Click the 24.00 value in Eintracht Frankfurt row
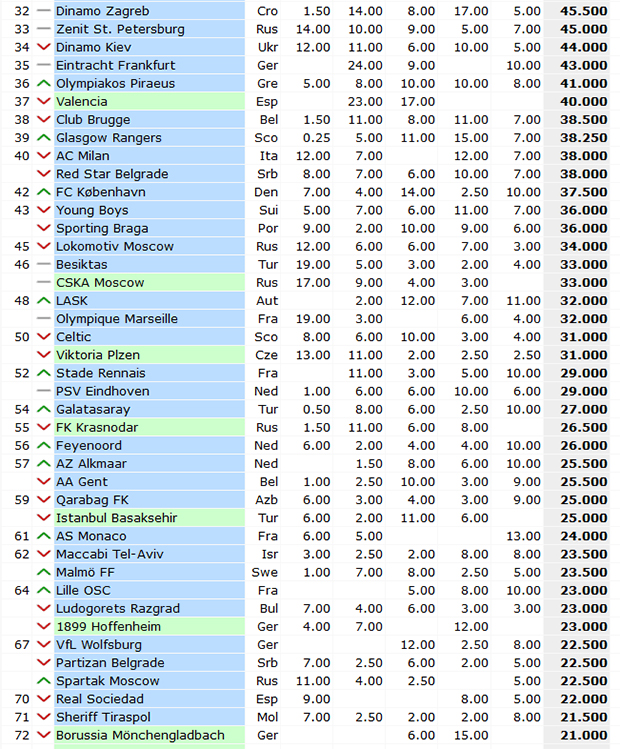620x749 pixels. 365,65
